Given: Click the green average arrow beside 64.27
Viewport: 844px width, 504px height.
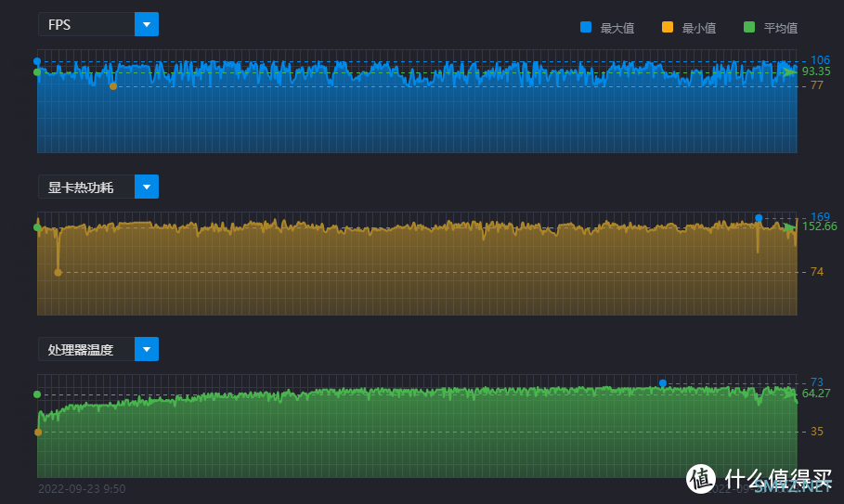Looking at the screenshot, I should (789, 394).
